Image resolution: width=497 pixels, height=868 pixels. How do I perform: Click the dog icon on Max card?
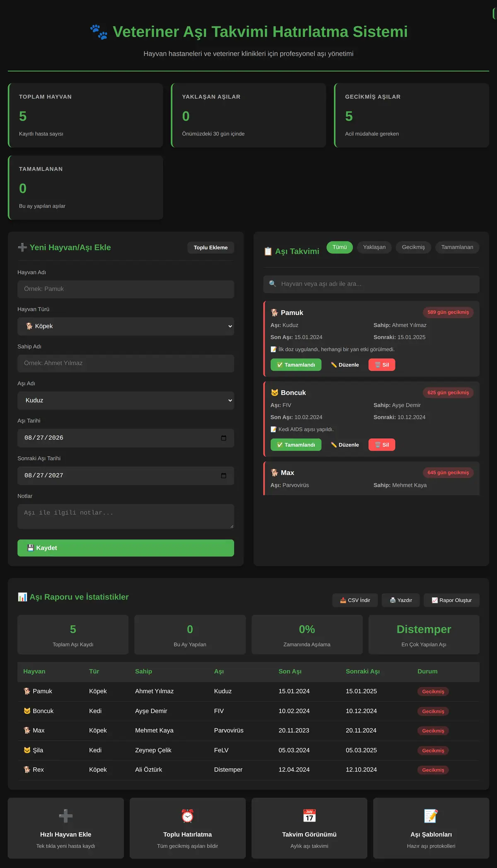pos(275,473)
